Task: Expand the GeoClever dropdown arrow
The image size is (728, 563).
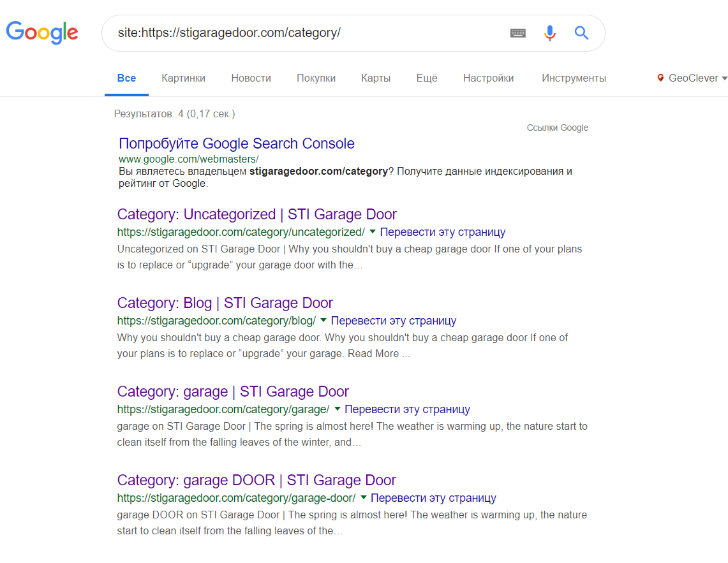Action: coord(724,78)
